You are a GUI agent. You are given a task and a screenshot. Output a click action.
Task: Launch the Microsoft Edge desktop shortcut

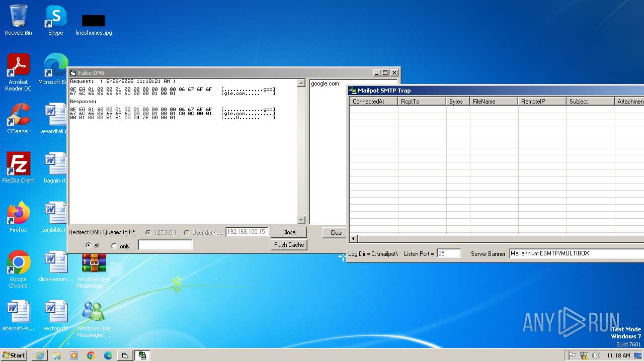54,69
